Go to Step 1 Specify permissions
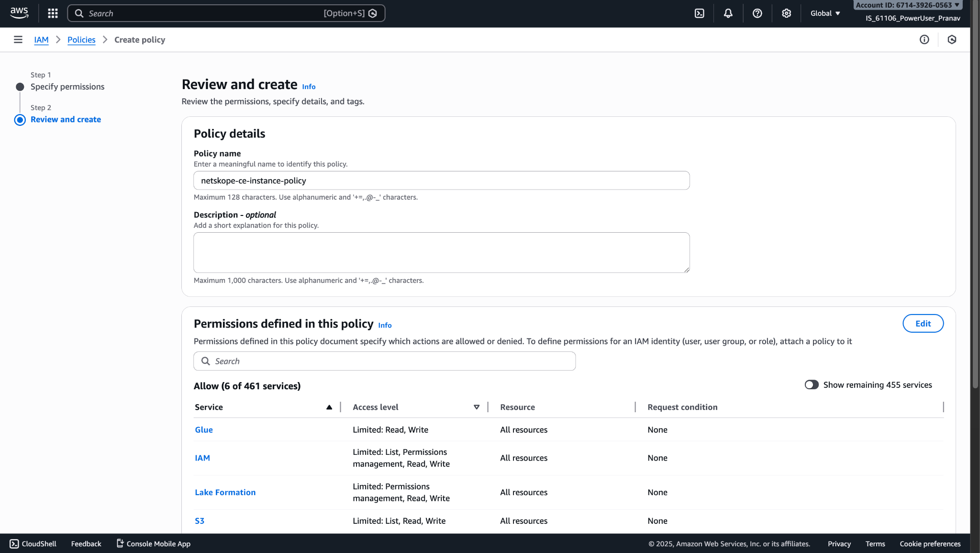This screenshot has height=553, width=980. [x=67, y=87]
